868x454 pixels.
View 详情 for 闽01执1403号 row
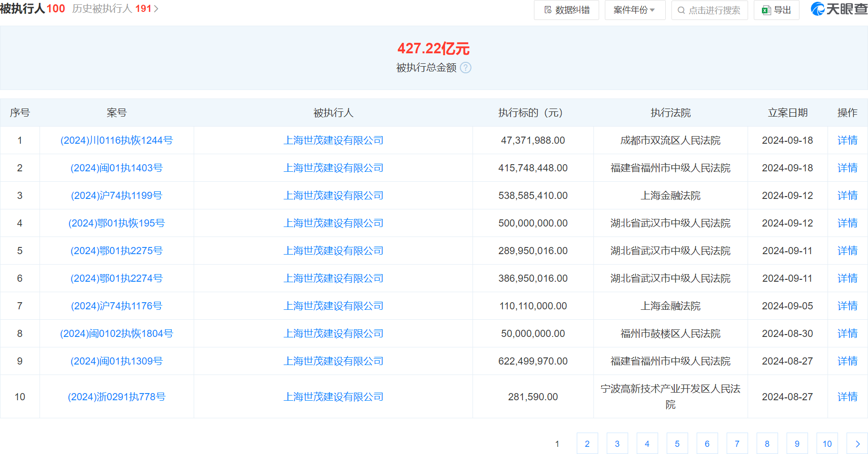coord(848,168)
